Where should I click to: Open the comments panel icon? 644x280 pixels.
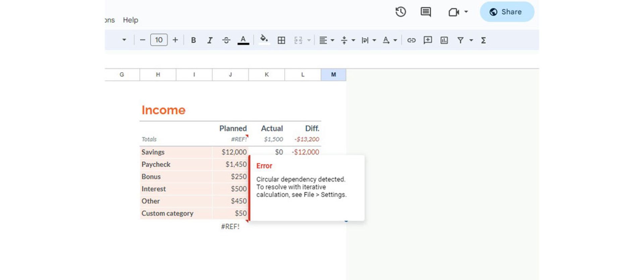(x=426, y=12)
